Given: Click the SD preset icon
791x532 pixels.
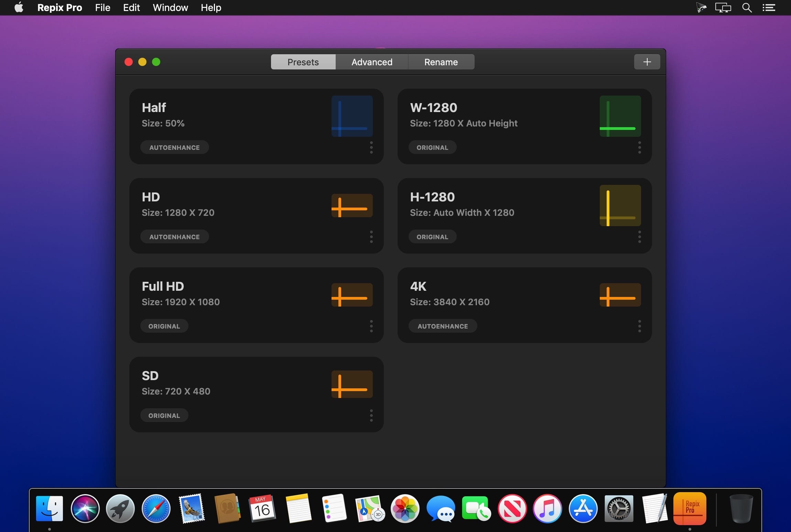Looking at the screenshot, I should (351, 384).
